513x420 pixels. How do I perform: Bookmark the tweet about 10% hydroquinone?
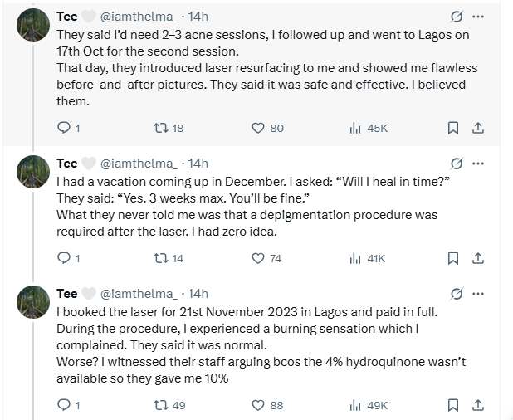(x=453, y=404)
